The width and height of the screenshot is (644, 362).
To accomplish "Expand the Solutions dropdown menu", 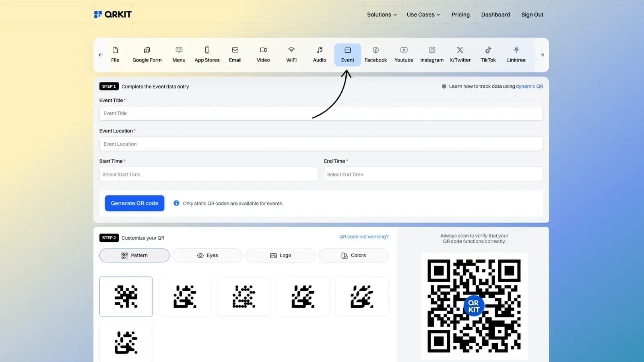I will tap(381, 14).
